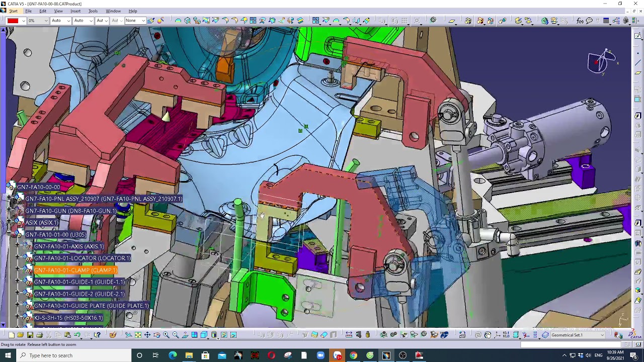Click the Measure Between icon
The image size is (644, 362).
pyautogui.click(x=349, y=335)
